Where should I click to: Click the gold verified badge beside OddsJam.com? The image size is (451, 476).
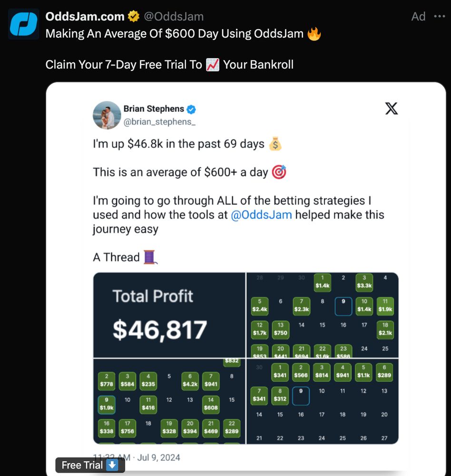[x=134, y=17]
